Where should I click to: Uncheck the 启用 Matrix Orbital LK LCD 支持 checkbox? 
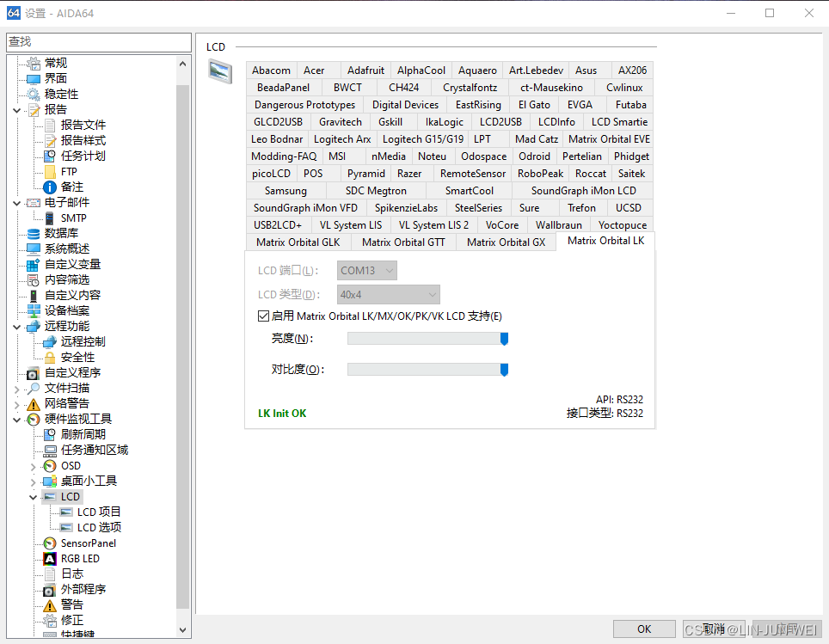[263, 316]
